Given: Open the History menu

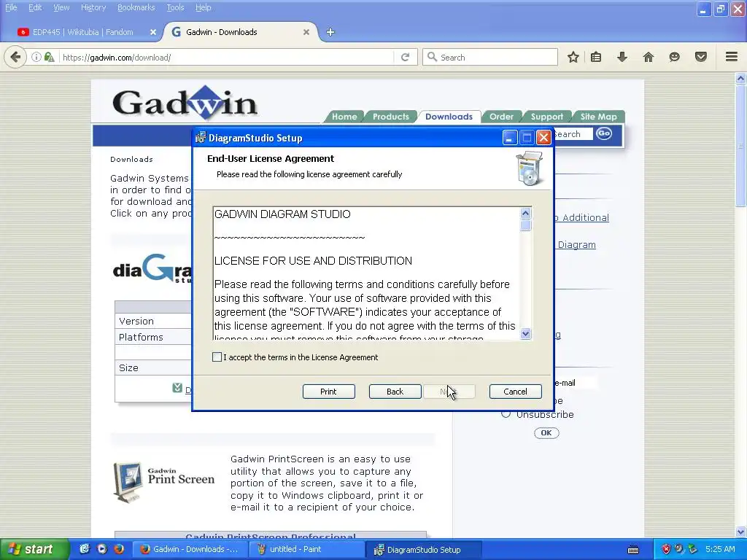Looking at the screenshot, I should 93,7.
